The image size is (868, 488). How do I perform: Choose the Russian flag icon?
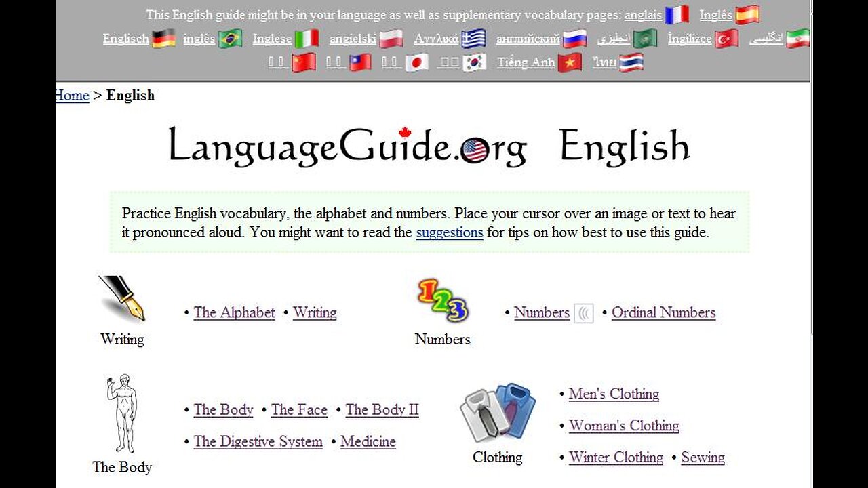[575, 39]
